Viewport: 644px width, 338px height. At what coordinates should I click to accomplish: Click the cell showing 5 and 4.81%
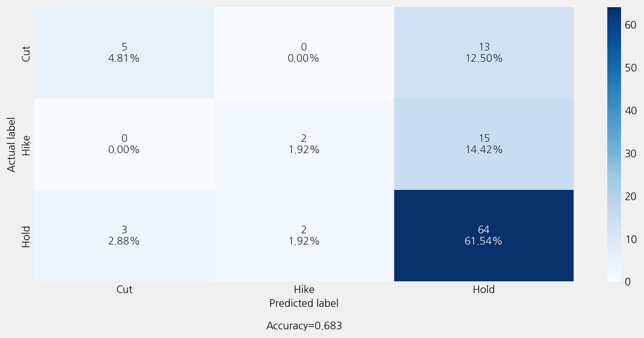pyautogui.click(x=124, y=53)
